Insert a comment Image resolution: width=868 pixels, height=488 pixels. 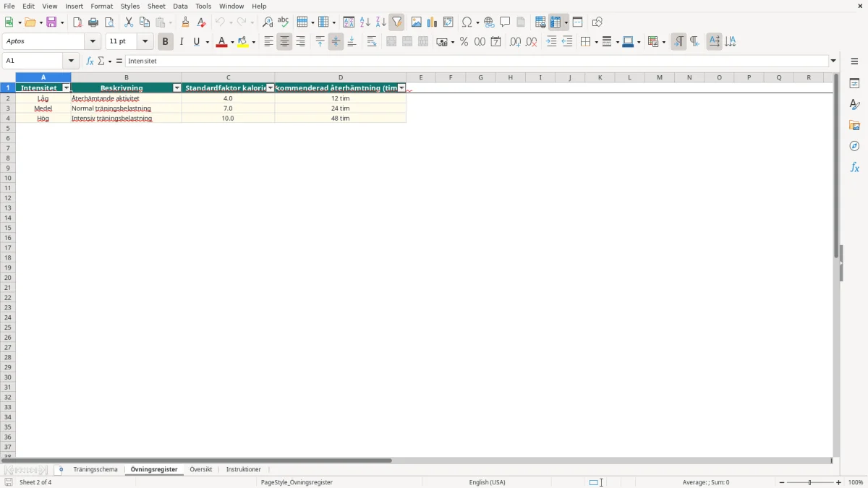click(x=506, y=22)
